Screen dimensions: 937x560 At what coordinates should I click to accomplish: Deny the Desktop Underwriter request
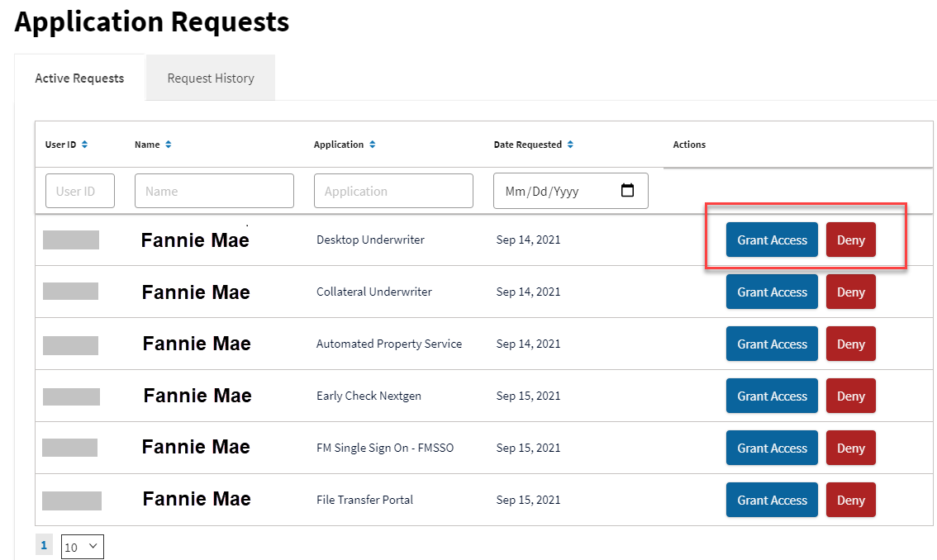click(850, 240)
